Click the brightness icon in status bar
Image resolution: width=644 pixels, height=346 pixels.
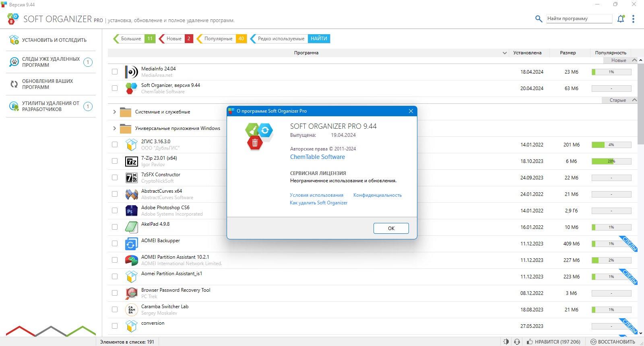tap(506, 342)
